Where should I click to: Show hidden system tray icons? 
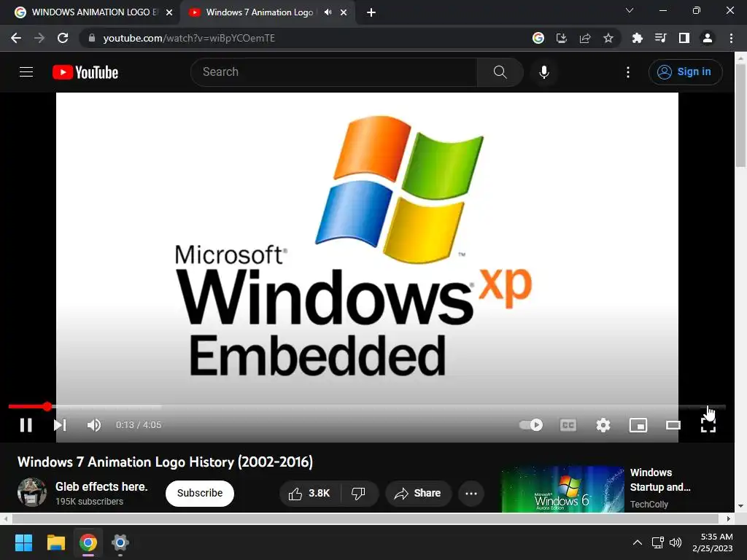[637, 542]
